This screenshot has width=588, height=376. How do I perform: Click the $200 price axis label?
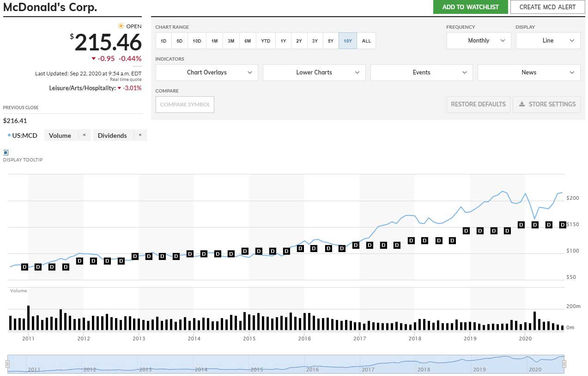(573, 198)
